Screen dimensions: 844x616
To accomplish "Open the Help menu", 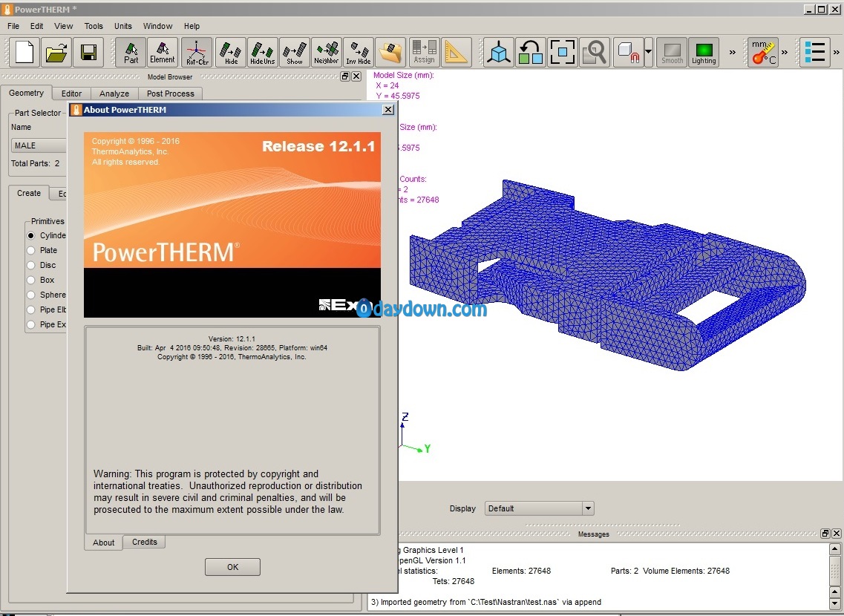I will (192, 26).
